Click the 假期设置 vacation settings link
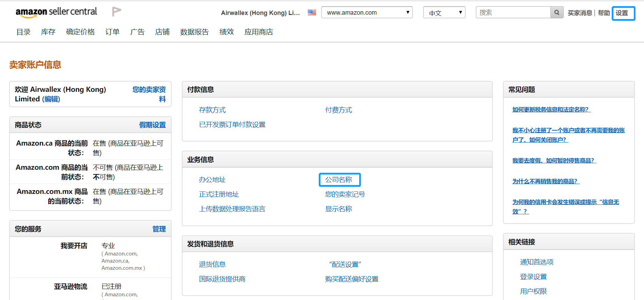644x300 pixels. [x=152, y=125]
